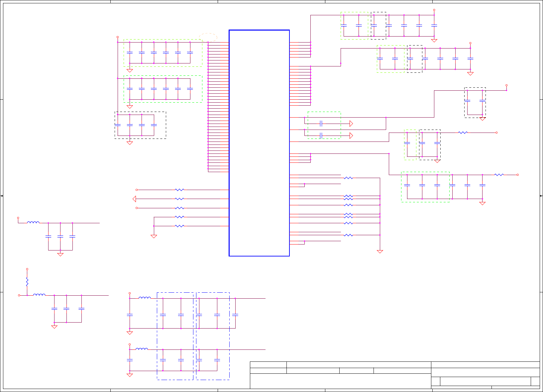The width and height of the screenshot is (543, 392).
Task: Click the right-pointing red triangle beside upper horizontal capacitor
Action: 351,124
